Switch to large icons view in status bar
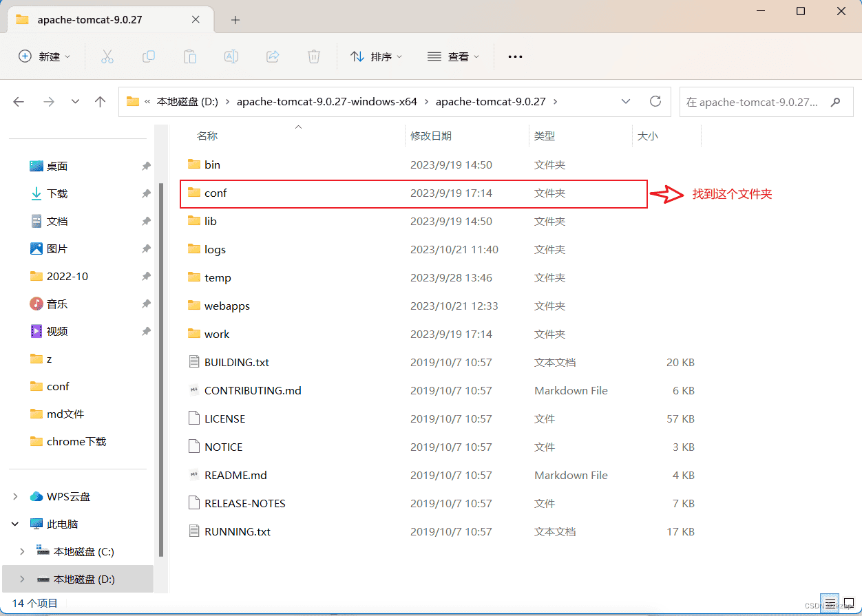Image resolution: width=862 pixels, height=616 pixels. [x=848, y=604]
